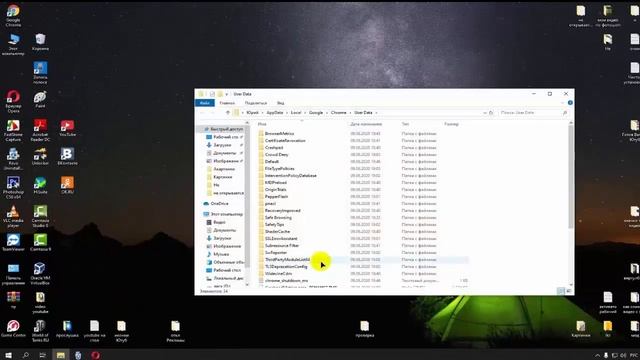640x360 pixels.
Task: Select the Game Center desktop icon
Action: [x=13, y=328]
